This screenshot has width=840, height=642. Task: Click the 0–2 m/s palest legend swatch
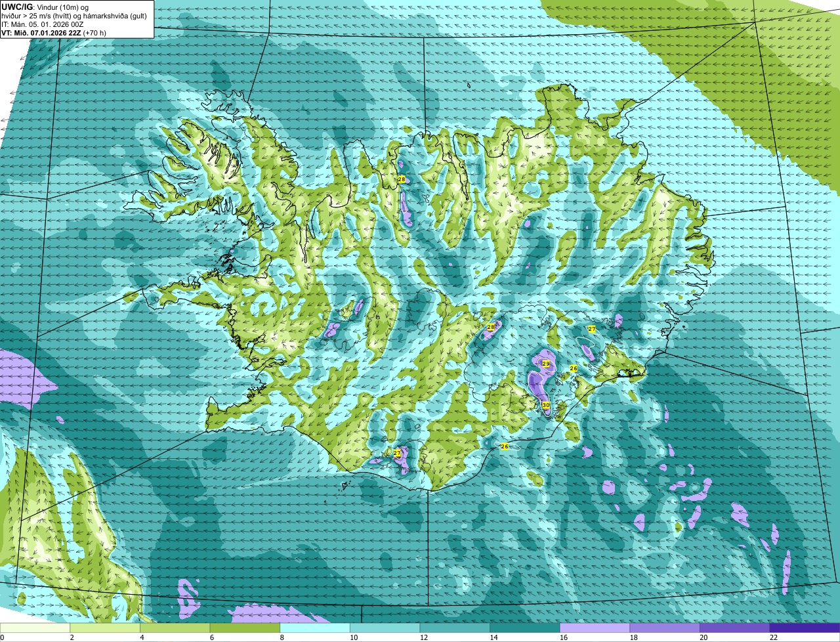(x=35, y=628)
